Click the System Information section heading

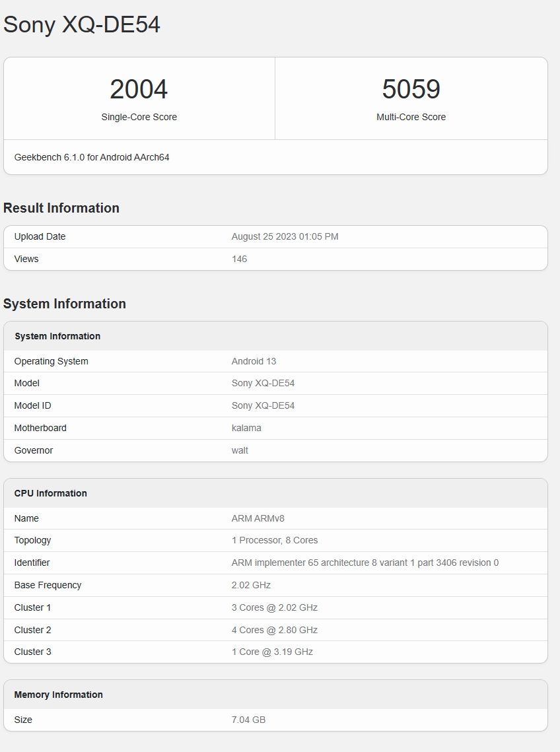[65, 304]
